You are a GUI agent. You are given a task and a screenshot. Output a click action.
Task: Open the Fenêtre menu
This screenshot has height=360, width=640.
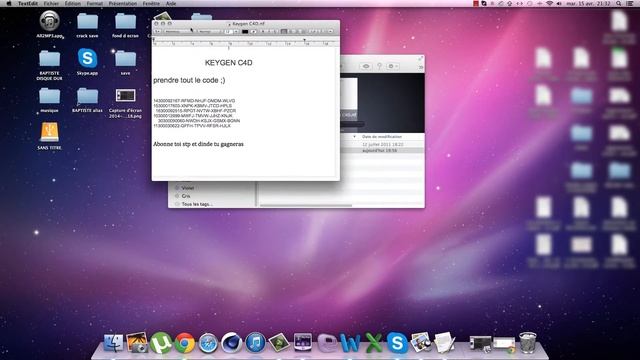tap(151, 3)
